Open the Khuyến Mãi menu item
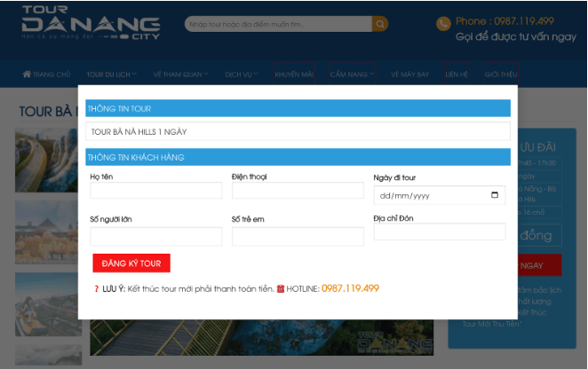The image size is (588, 369). [x=294, y=75]
